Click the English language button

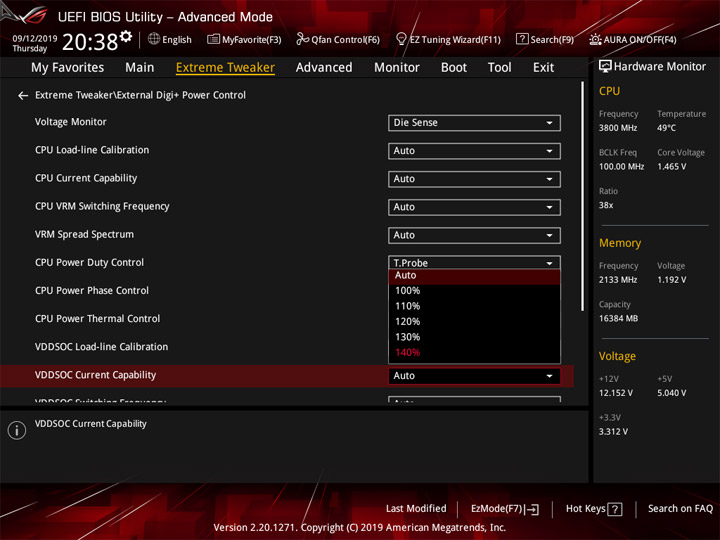point(170,39)
